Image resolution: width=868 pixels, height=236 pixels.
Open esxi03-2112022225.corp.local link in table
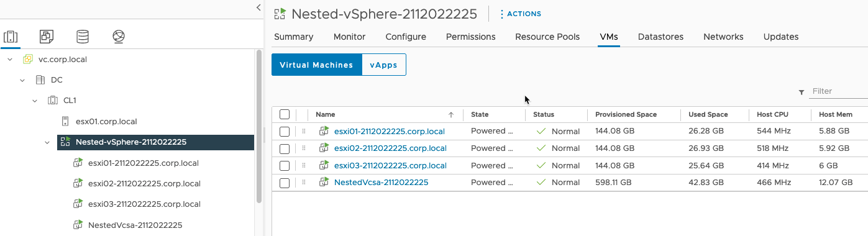[x=390, y=165]
